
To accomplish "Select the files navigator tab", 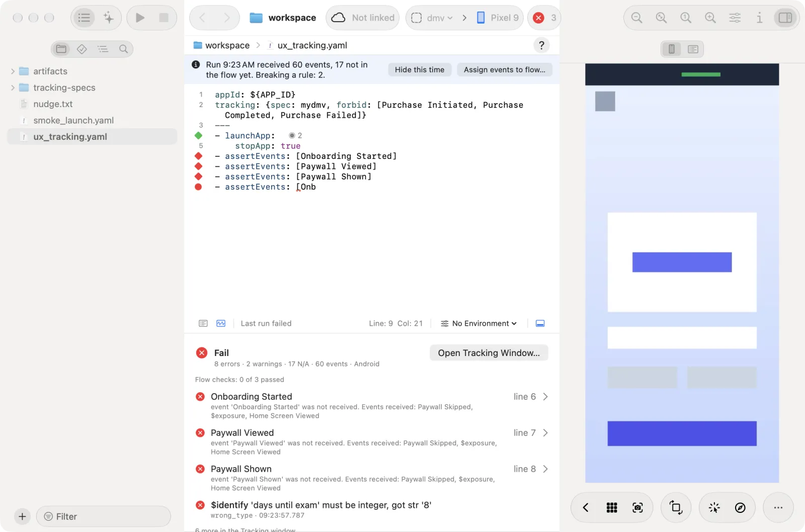I will pyautogui.click(x=61, y=49).
